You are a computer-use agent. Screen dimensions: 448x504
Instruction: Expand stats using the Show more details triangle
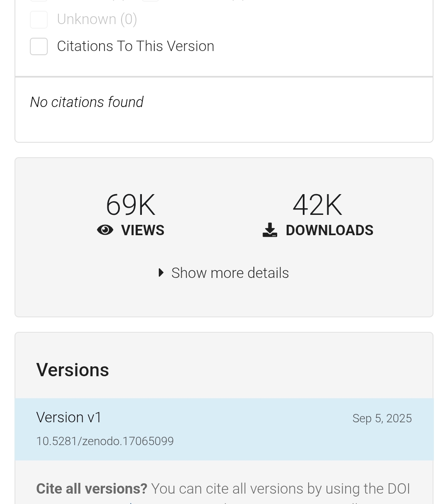(x=161, y=273)
